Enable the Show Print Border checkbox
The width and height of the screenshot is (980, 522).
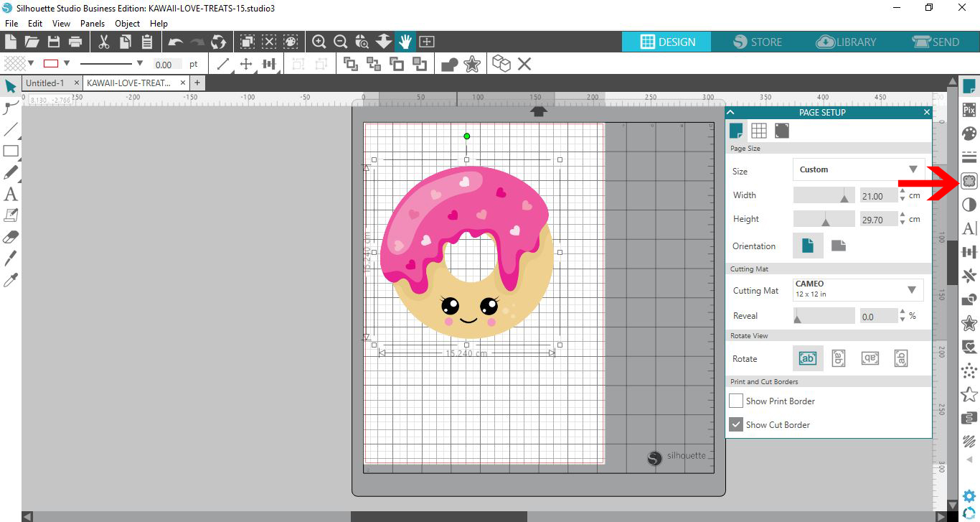click(x=736, y=401)
